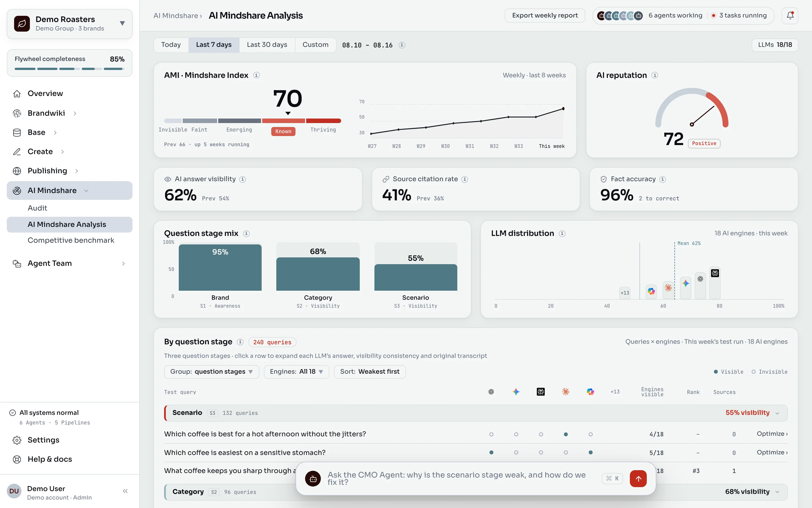Click the Source citation rate info icon

[x=464, y=179]
